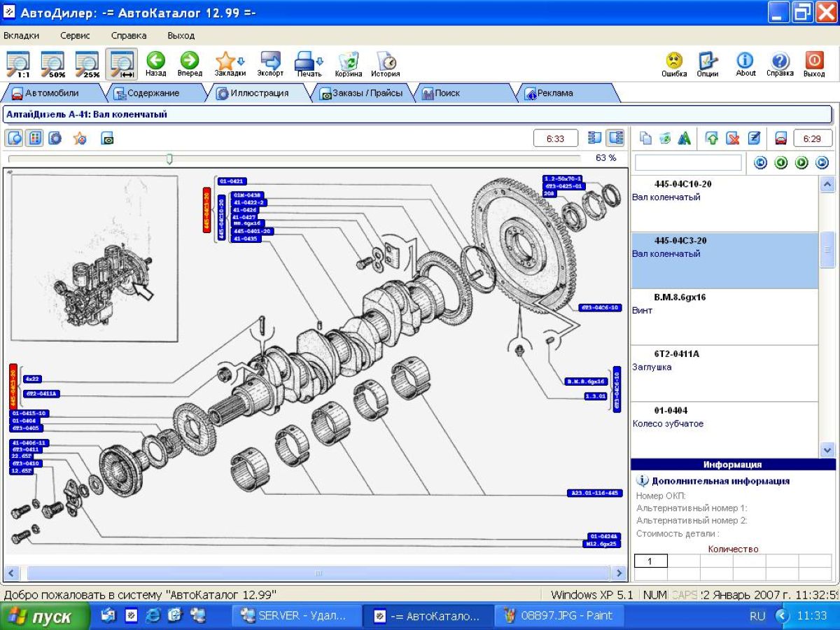Open Корзина basket
The height and width of the screenshot is (630, 840).
point(348,63)
